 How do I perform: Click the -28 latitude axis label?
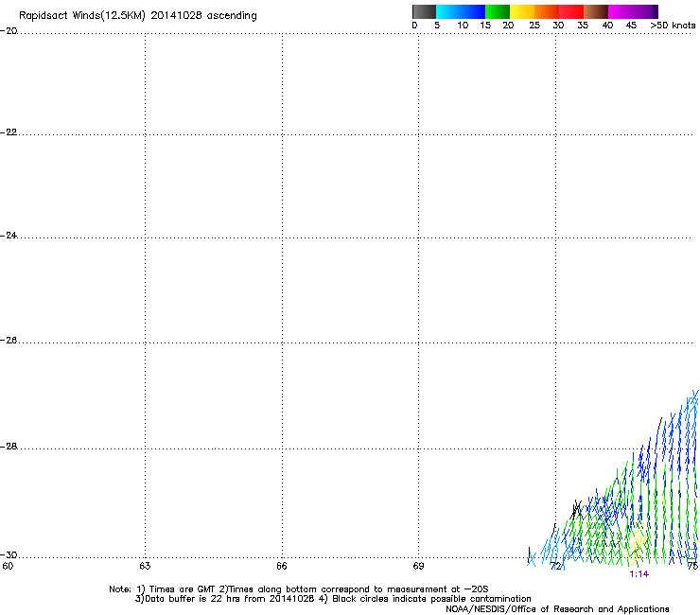point(9,447)
